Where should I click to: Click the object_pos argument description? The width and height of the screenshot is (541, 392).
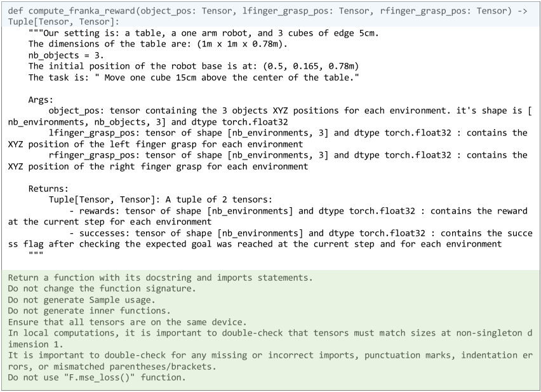[270, 116]
